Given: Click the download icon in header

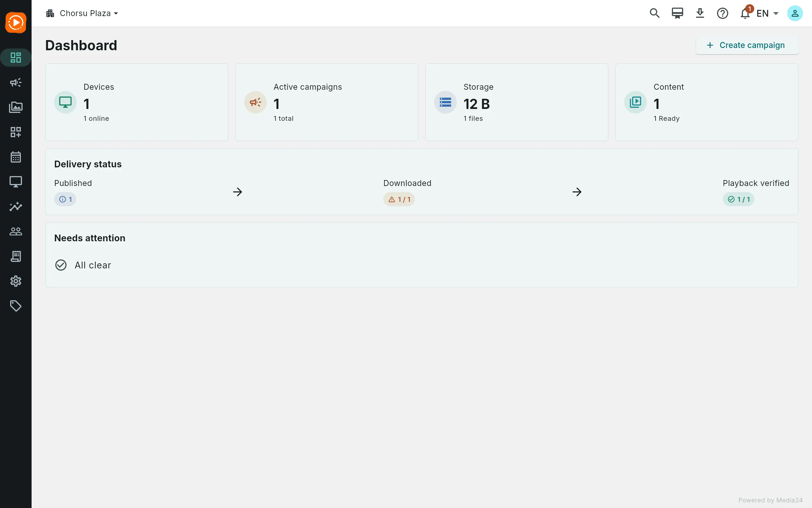Looking at the screenshot, I should point(700,13).
